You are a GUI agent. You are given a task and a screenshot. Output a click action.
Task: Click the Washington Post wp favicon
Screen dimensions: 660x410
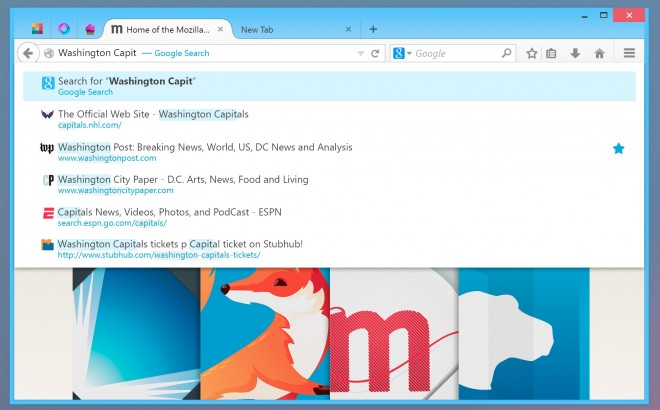pos(47,148)
